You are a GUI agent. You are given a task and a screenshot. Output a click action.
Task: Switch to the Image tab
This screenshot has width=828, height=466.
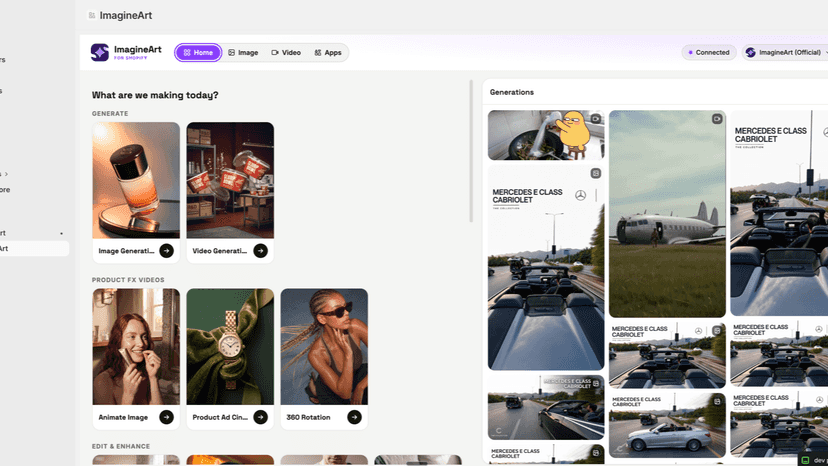(x=243, y=52)
